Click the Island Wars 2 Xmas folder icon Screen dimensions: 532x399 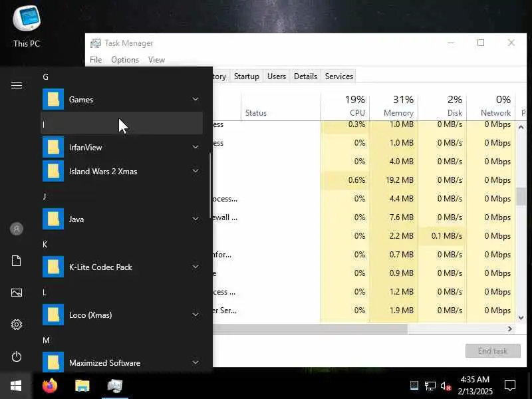coord(53,172)
